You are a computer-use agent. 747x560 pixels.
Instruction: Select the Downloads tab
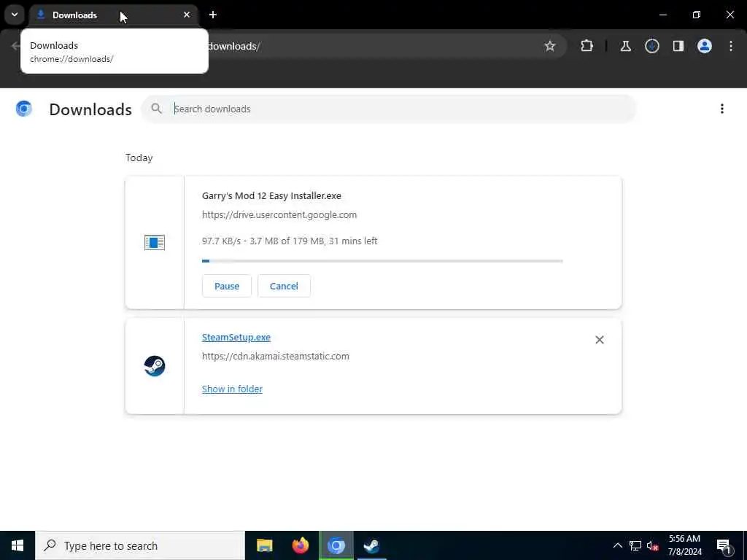pyautogui.click(x=115, y=15)
